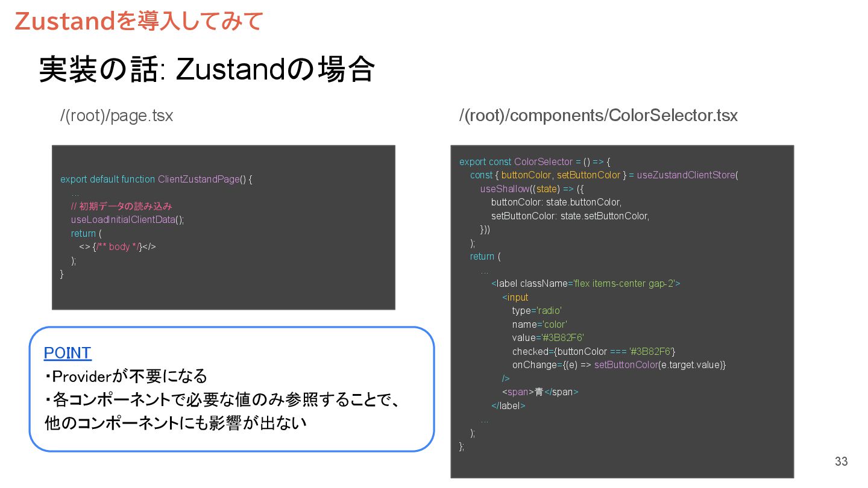Click the buttonColor: state.buttonColor line
Viewport: 868px width, 488px height.
coord(556,202)
